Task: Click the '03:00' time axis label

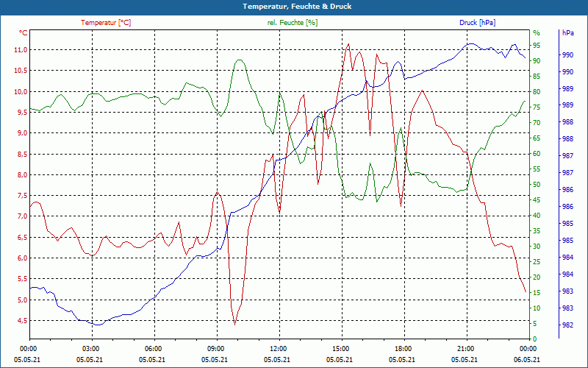Action: [x=90, y=348]
